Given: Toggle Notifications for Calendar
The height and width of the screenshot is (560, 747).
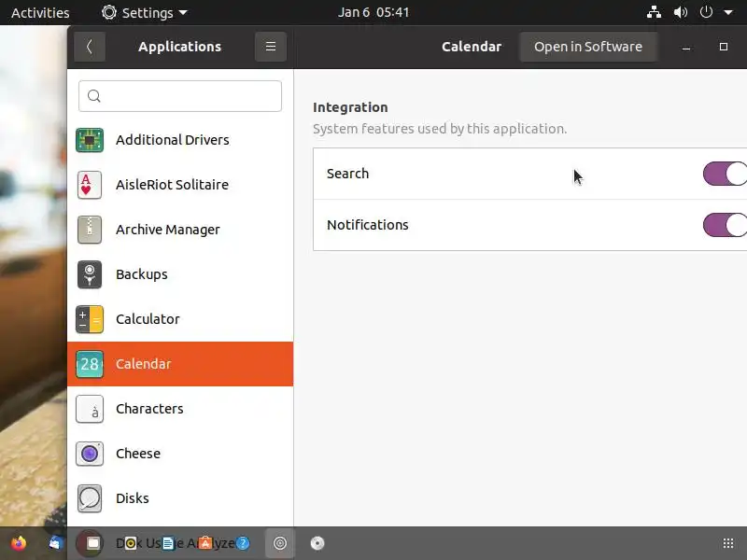Looking at the screenshot, I should (x=725, y=225).
